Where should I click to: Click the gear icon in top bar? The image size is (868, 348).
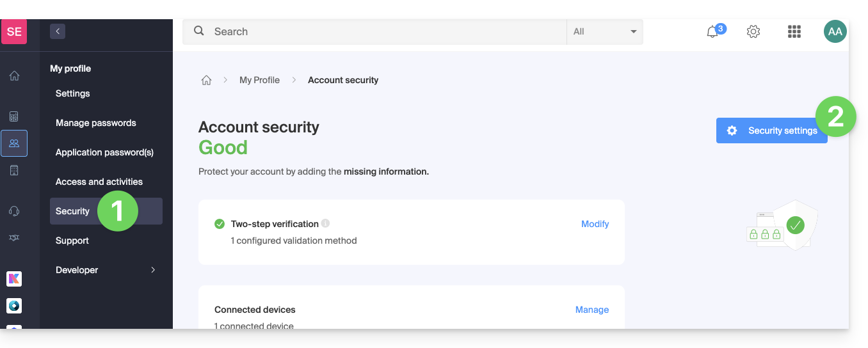point(753,32)
